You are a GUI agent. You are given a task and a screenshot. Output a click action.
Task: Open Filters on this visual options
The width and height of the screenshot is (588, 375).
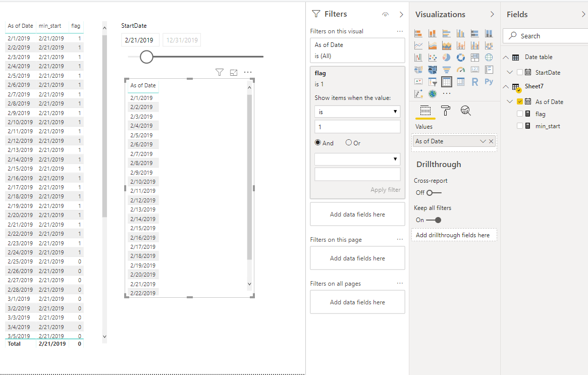(x=400, y=31)
